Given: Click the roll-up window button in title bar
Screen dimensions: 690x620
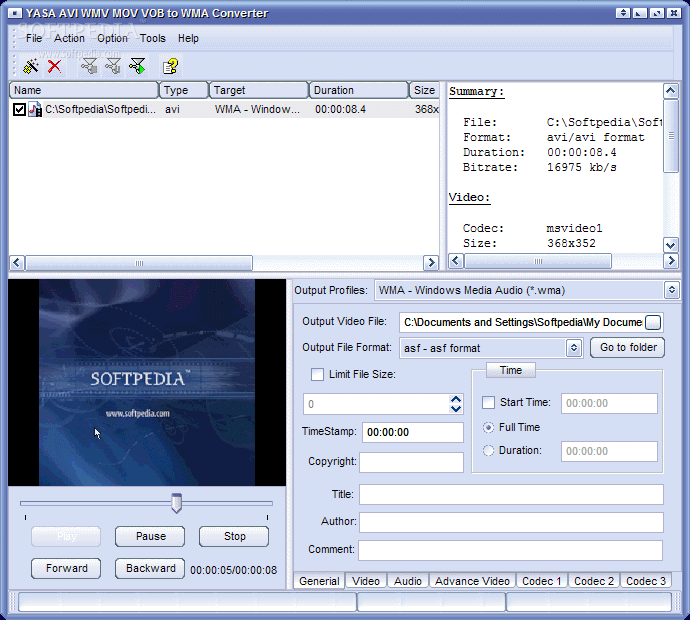Looking at the screenshot, I should [x=623, y=13].
